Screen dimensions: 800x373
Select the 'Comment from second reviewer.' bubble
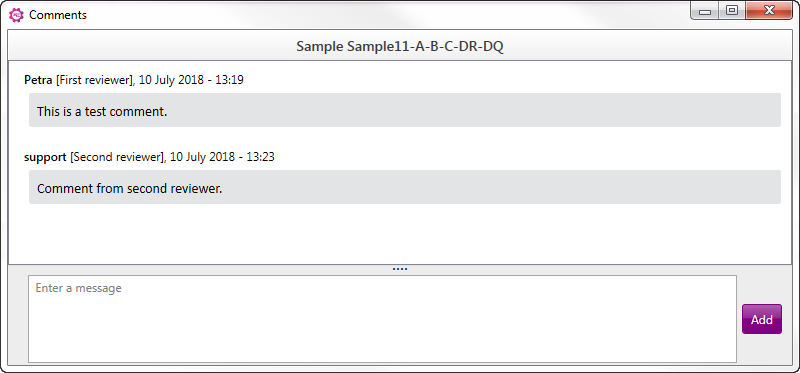click(405, 187)
